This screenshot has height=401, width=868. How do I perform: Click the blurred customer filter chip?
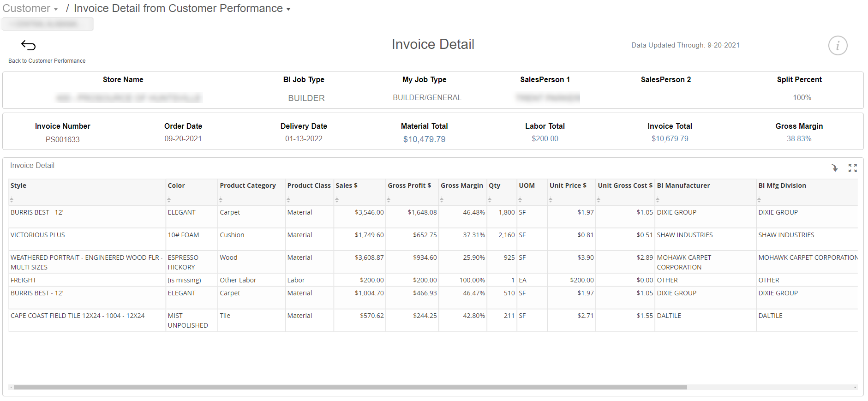(x=48, y=24)
